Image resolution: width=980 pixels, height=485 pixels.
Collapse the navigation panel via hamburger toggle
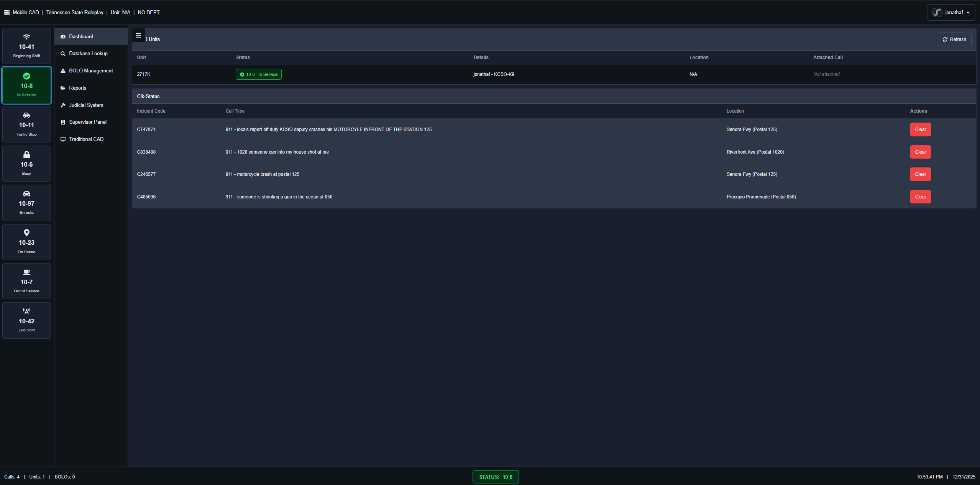138,35
